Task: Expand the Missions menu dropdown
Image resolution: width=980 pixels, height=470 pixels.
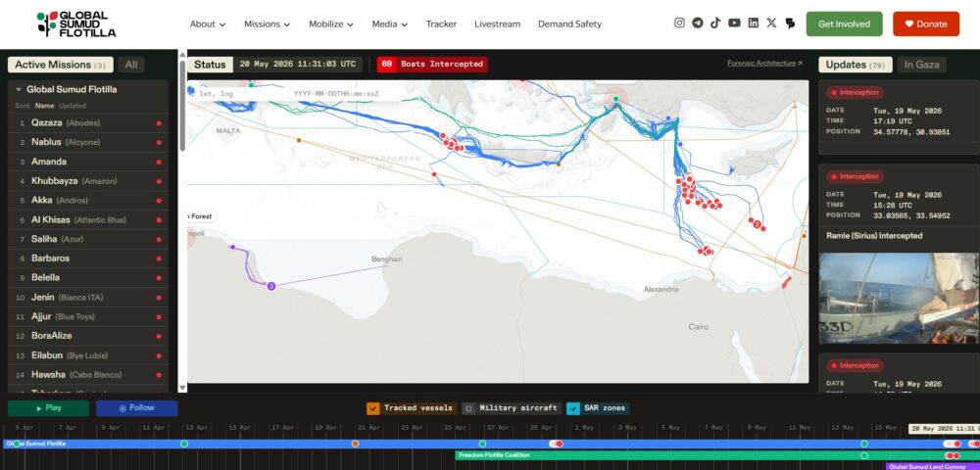Action: coord(267,23)
